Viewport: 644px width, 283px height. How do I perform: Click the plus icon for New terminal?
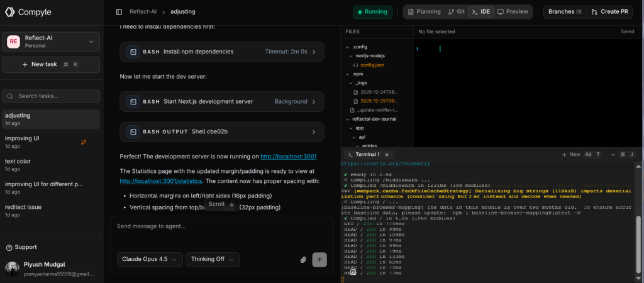click(x=564, y=155)
